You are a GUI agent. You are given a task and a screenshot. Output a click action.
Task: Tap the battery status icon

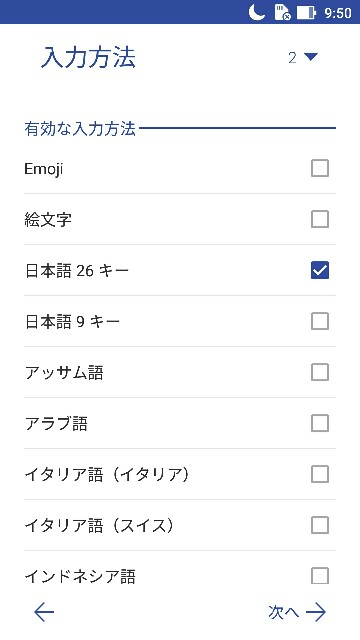coord(307,12)
